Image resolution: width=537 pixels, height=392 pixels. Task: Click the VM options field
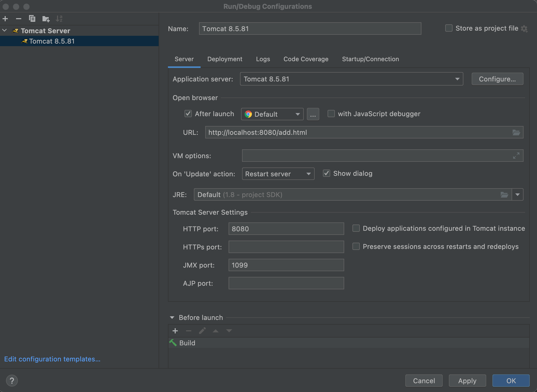coord(383,156)
